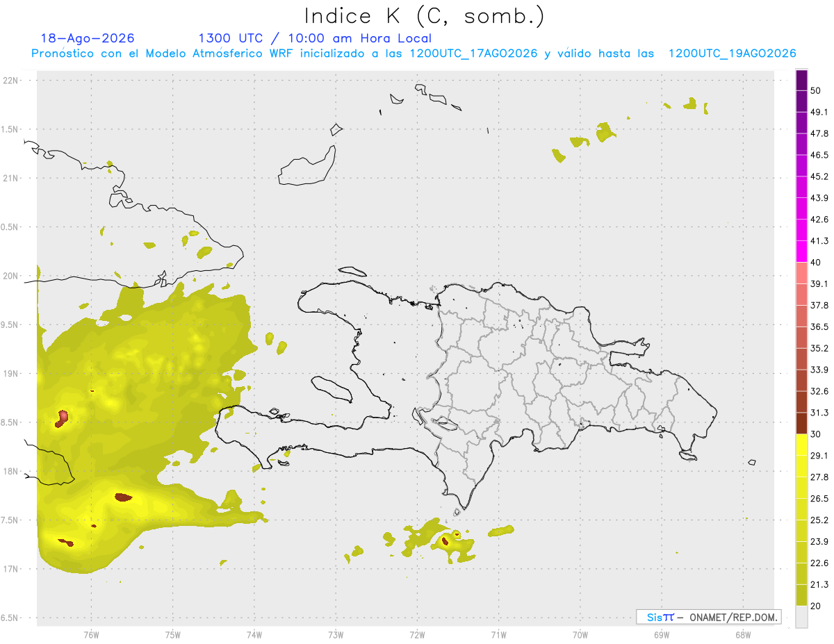Click the colorbar label "40"
The image size is (834, 644).
tap(816, 263)
